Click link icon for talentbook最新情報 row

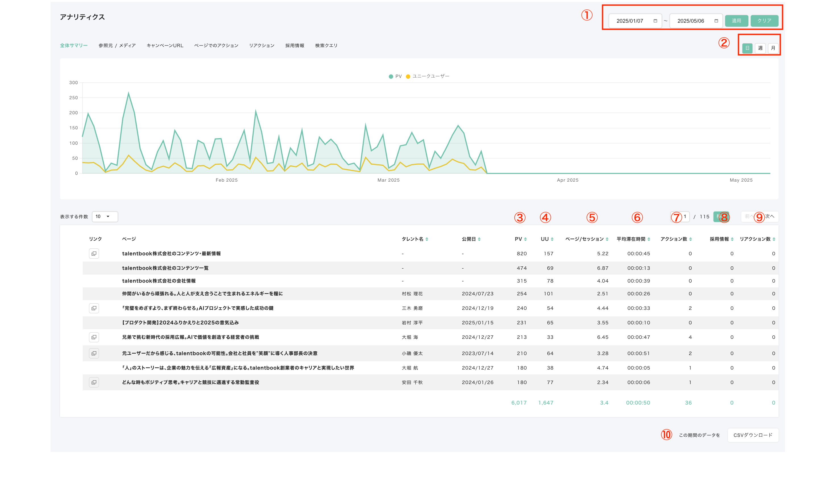pyautogui.click(x=94, y=253)
